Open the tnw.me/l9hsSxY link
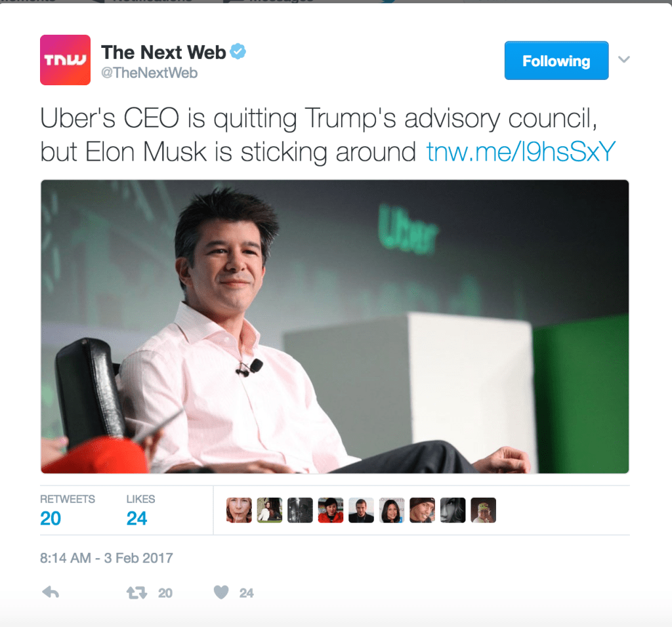Screen dimensions: 672x627 pyautogui.click(x=520, y=152)
